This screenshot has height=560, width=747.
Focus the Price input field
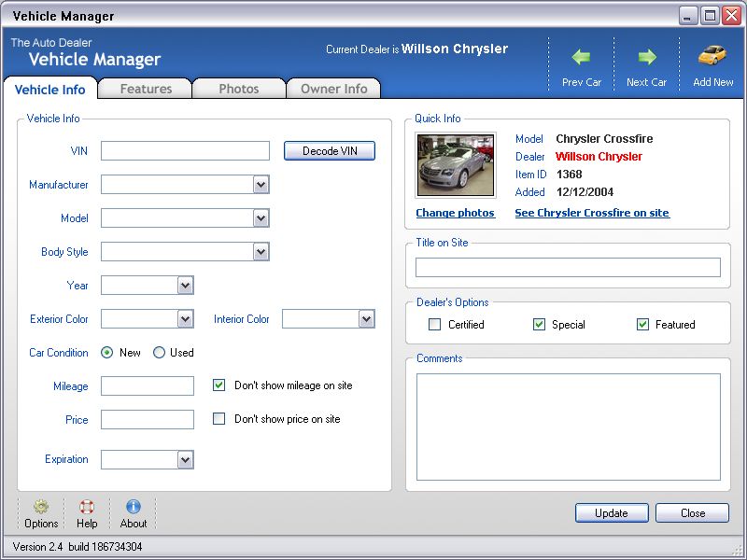tap(148, 419)
